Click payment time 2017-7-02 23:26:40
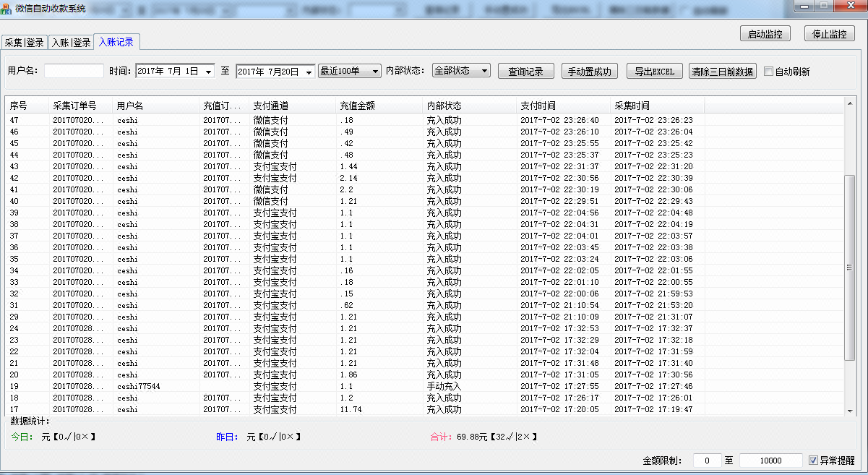The image size is (868, 475). point(559,120)
